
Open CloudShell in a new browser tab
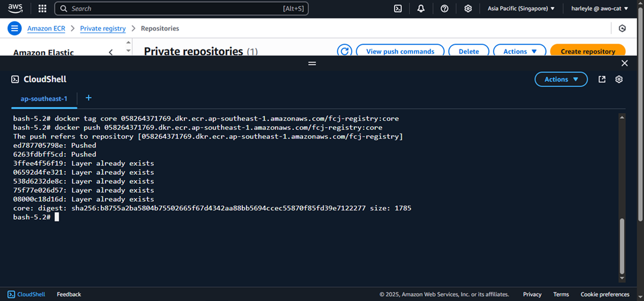click(602, 79)
